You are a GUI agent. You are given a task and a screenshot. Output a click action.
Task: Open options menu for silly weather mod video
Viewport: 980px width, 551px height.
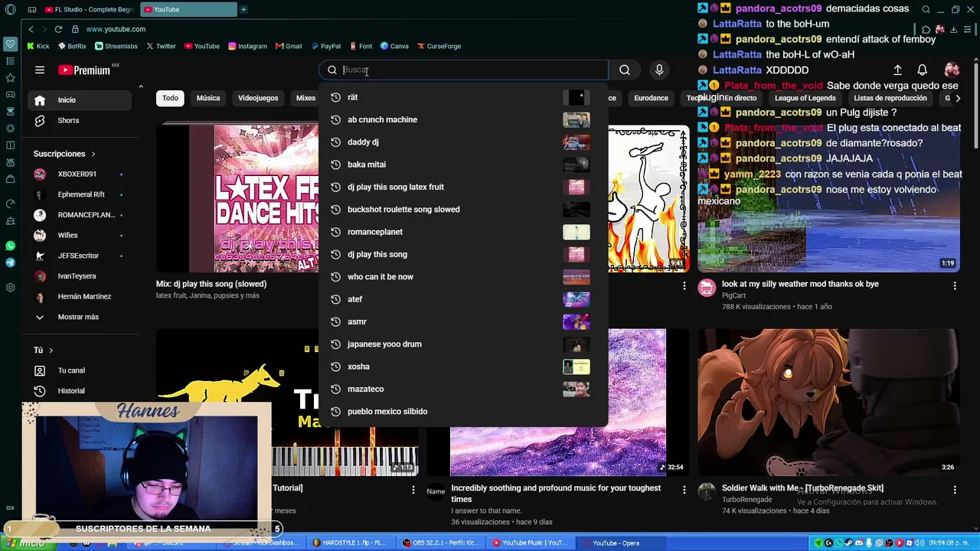click(955, 285)
